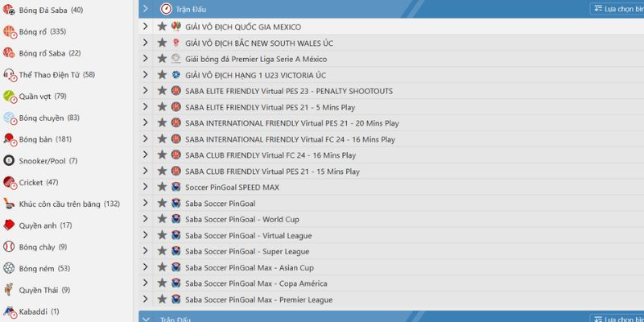
Task: Click the baseball icon beside Bóng chày
Action: (x=10, y=247)
